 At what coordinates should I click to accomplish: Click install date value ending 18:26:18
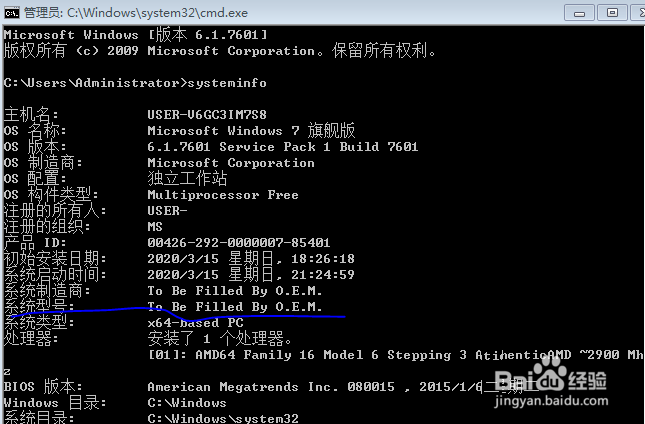coord(251,259)
